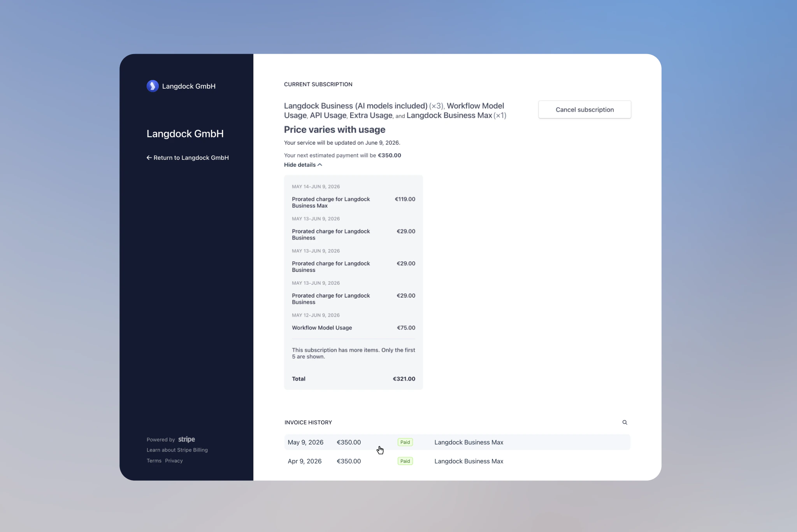The width and height of the screenshot is (797, 532).
Task: Open the Apr 9, 2026 invoice
Action: [x=457, y=461]
